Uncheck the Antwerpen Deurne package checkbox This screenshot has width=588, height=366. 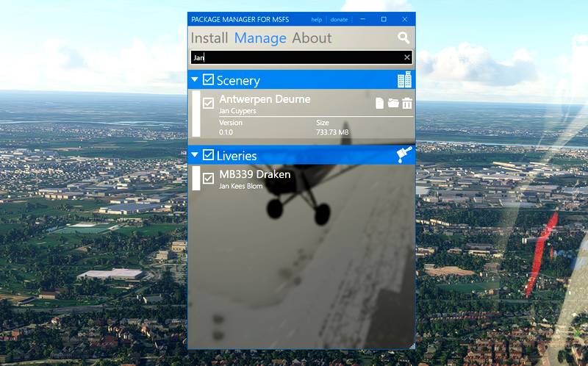click(209, 104)
